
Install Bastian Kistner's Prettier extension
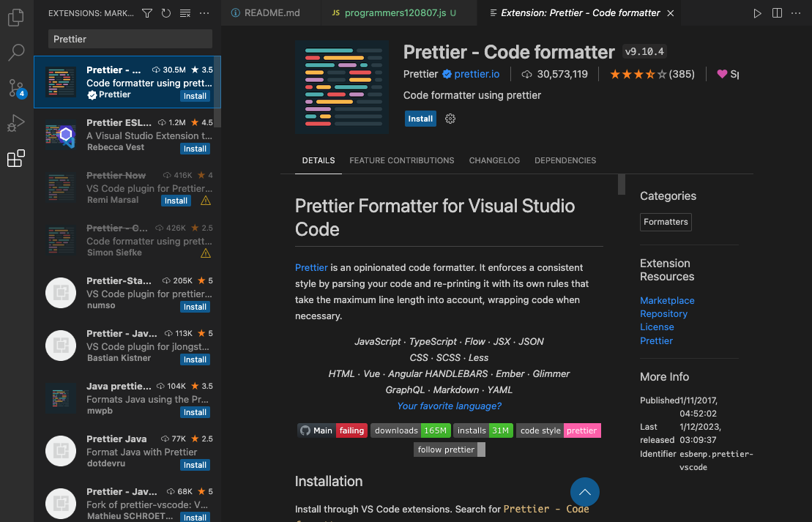pos(195,359)
